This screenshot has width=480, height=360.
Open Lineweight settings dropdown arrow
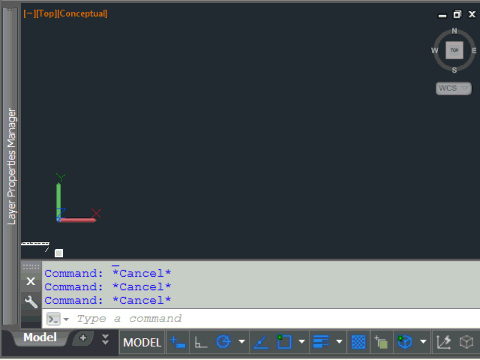[x=339, y=342]
